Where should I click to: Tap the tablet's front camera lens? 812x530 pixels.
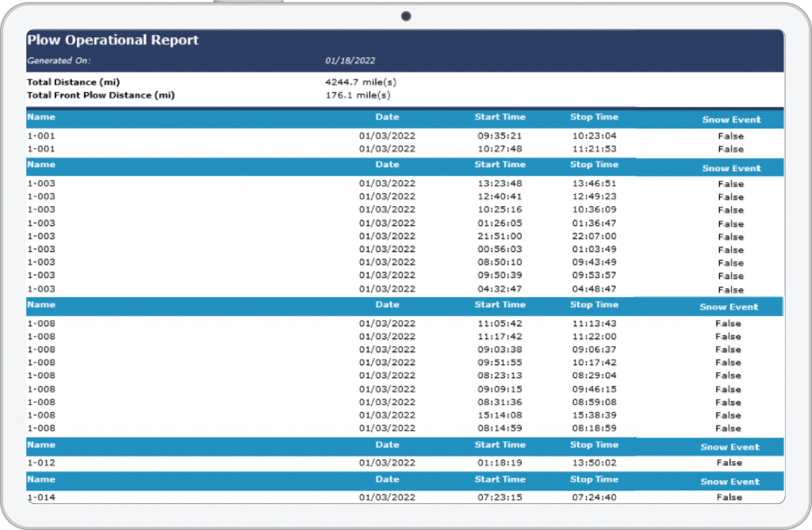pyautogui.click(x=406, y=16)
